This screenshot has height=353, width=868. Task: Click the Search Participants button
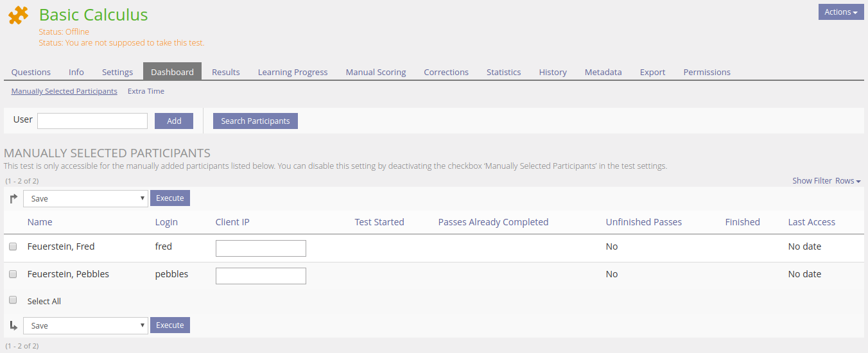(x=256, y=121)
